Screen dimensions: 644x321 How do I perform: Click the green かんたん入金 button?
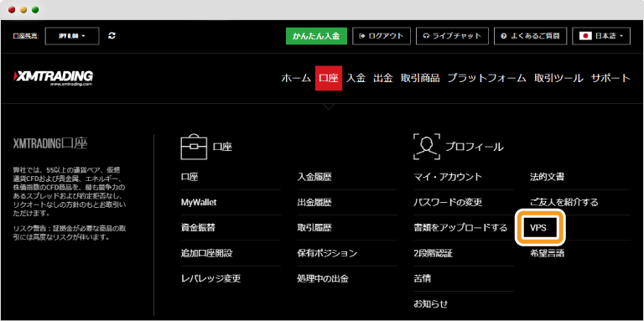tap(316, 36)
